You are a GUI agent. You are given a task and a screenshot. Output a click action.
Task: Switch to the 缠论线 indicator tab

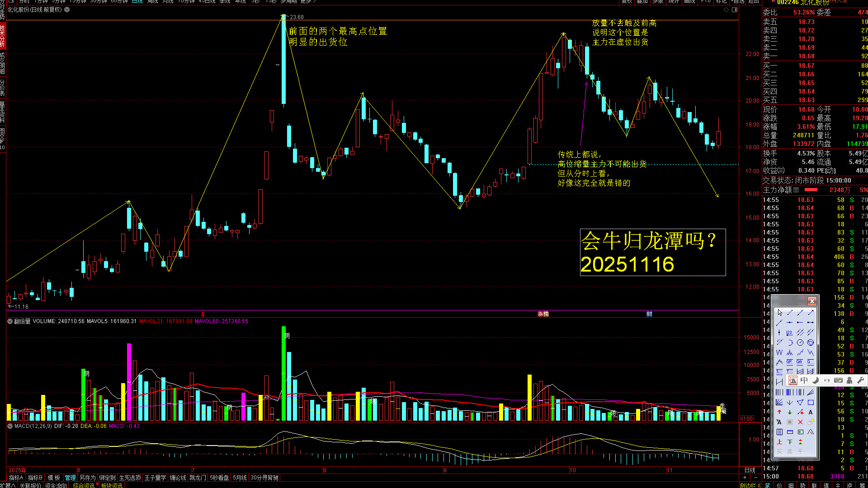(178, 478)
